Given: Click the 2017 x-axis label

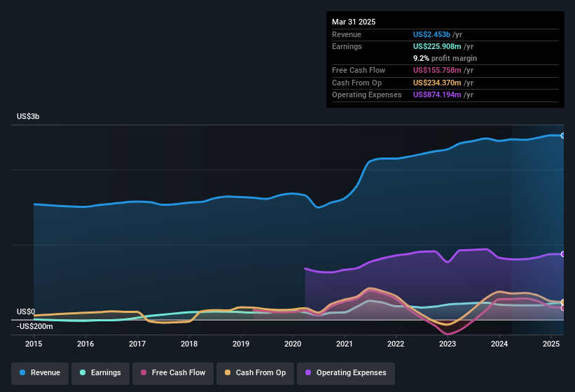Looking at the screenshot, I should [x=137, y=344].
